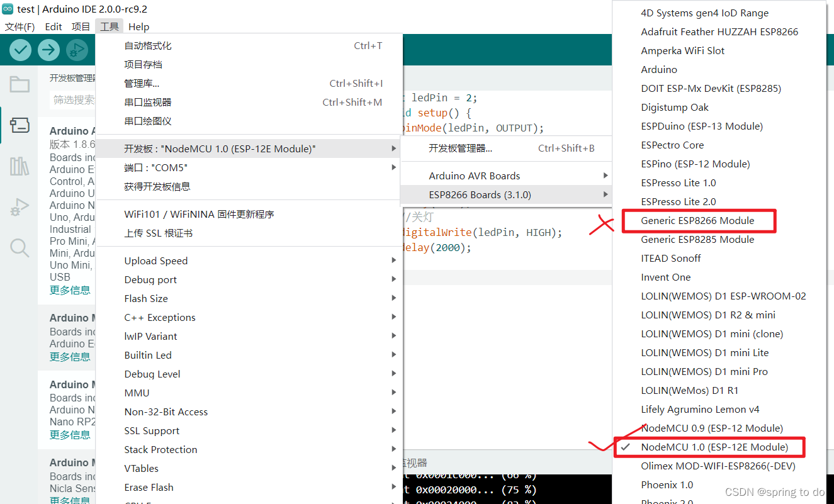This screenshot has width=834, height=504.
Task: Select ESPDuino (ESP-13 Module) board
Action: pos(719,126)
